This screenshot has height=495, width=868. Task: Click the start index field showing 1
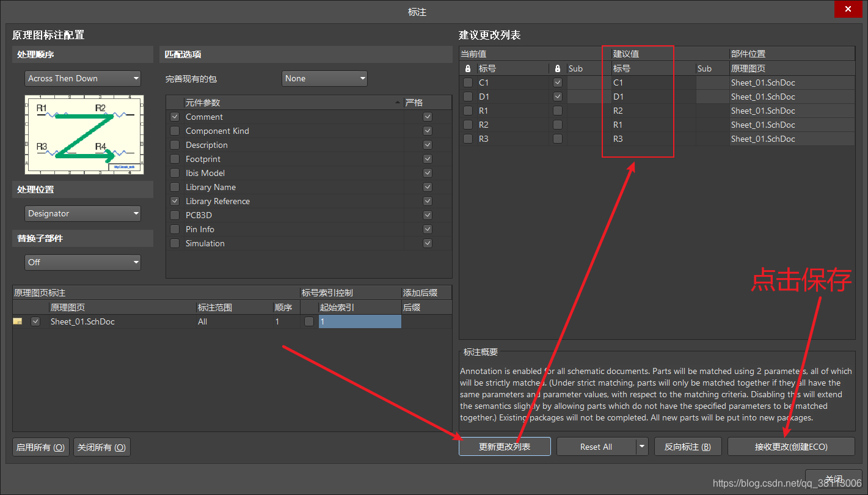tap(360, 321)
